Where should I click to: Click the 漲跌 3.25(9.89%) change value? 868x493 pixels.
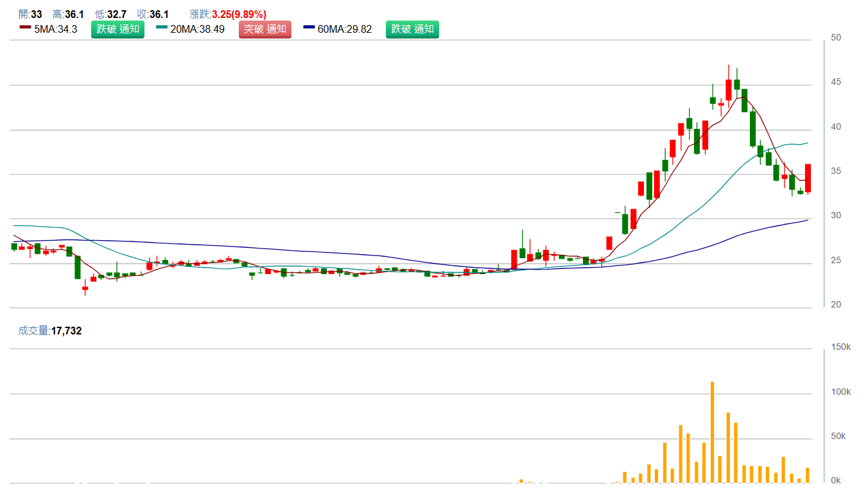click(228, 14)
